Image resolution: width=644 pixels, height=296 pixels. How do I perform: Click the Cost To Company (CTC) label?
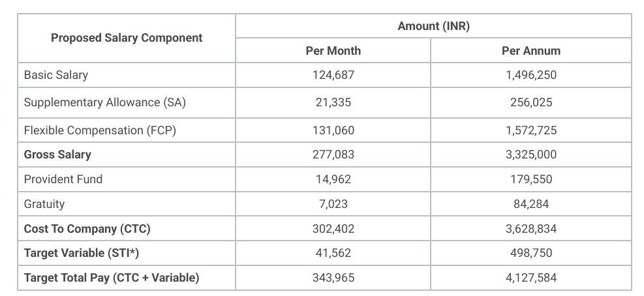point(87,229)
